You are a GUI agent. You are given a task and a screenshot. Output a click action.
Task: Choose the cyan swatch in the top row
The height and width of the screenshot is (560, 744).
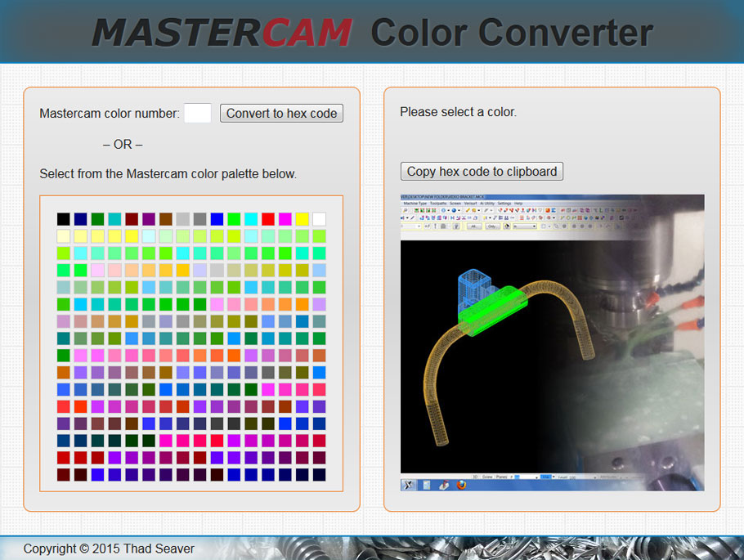(x=251, y=219)
